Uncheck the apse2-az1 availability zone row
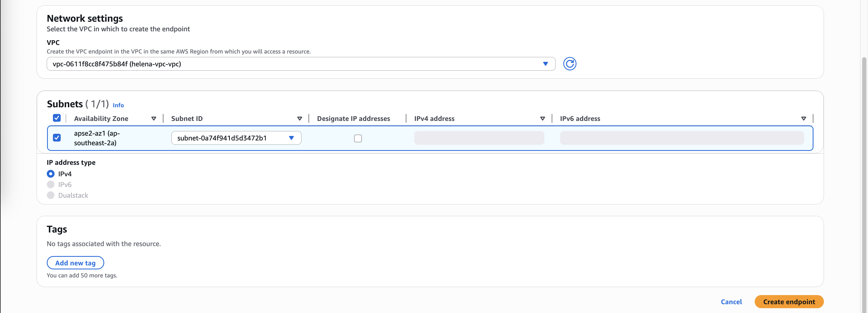 (57, 138)
